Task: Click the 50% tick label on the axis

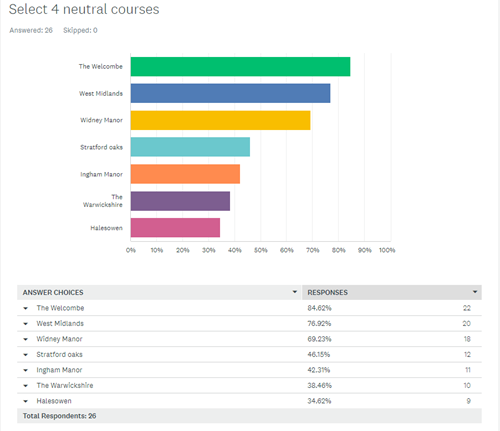Action: click(261, 250)
